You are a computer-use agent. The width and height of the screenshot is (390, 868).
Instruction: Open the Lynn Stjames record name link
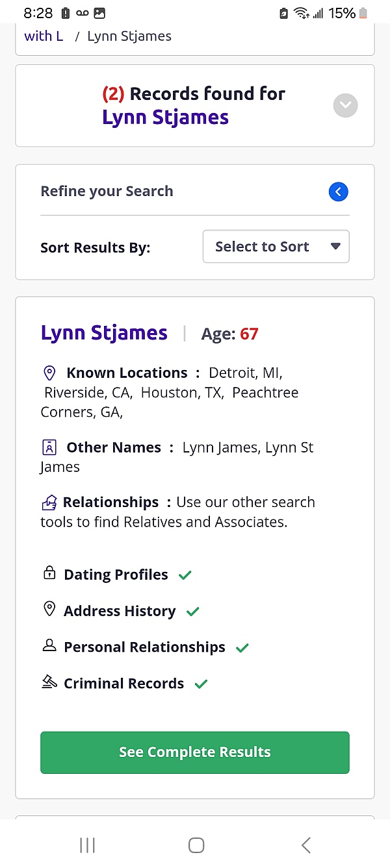[104, 333]
